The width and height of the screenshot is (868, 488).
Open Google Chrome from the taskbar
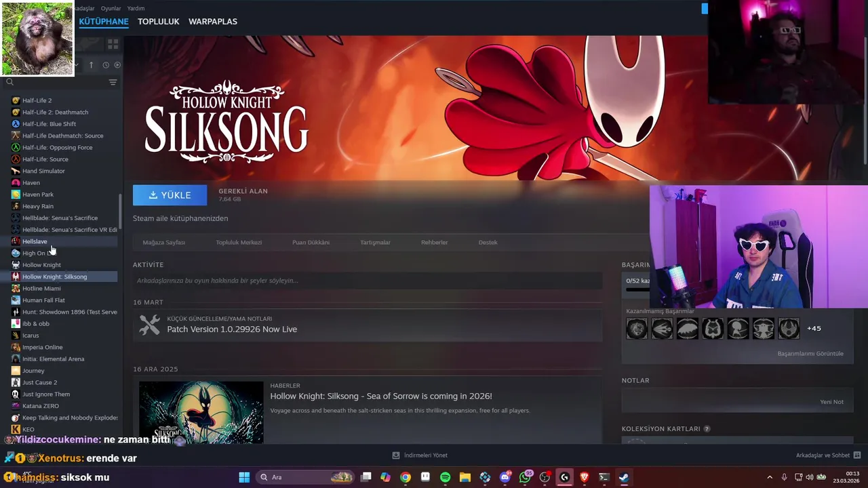tap(405, 477)
